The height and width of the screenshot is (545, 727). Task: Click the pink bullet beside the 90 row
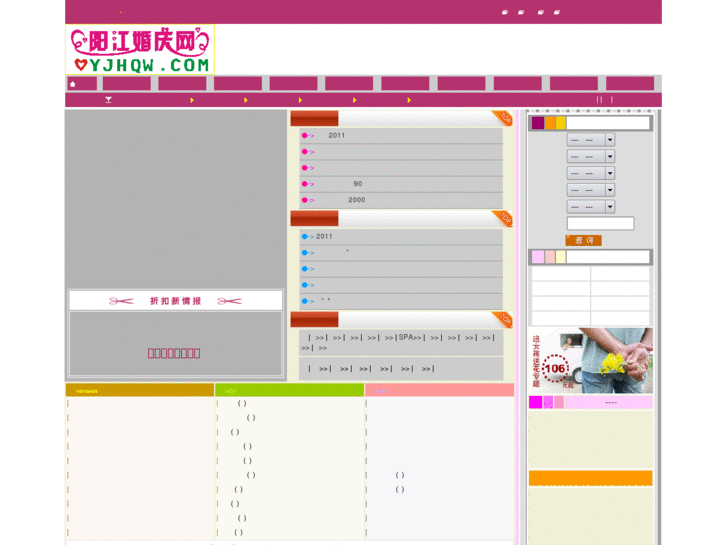tap(305, 184)
